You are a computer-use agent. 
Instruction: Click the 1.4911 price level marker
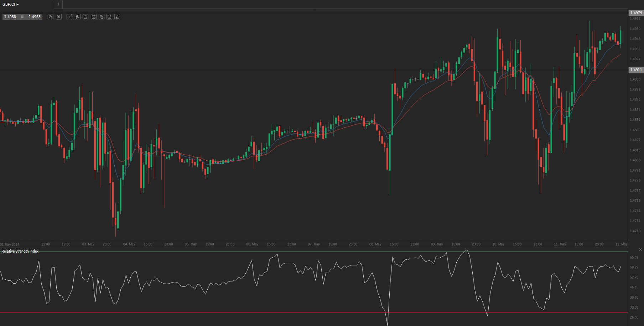pyautogui.click(x=636, y=70)
